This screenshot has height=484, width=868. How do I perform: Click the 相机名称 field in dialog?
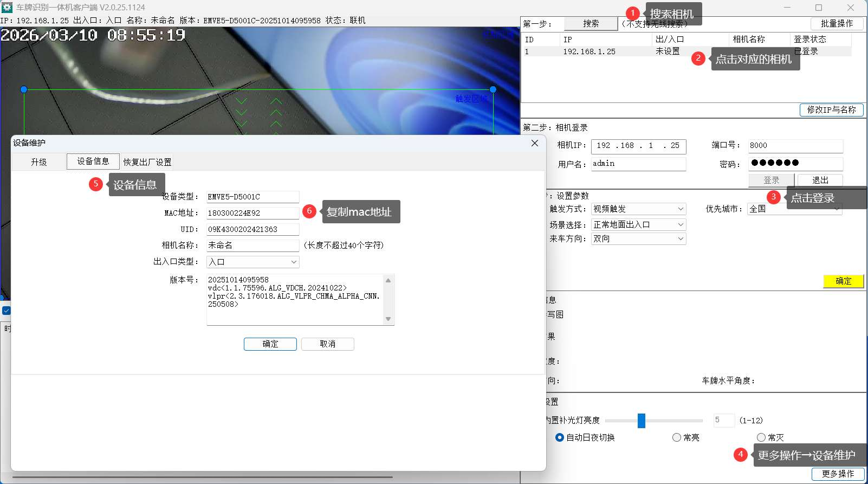pyautogui.click(x=252, y=245)
